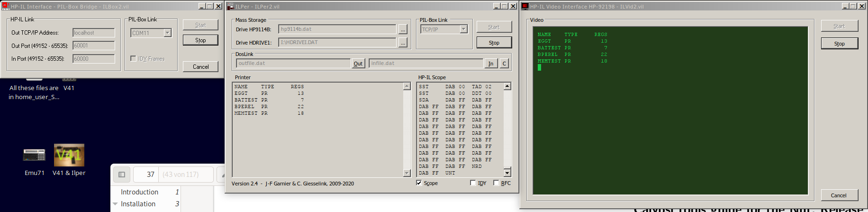Image resolution: width=868 pixels, height=212 pixels.
Task: Enable the IDY checkbox in ILPer
Action: point(473,183)
